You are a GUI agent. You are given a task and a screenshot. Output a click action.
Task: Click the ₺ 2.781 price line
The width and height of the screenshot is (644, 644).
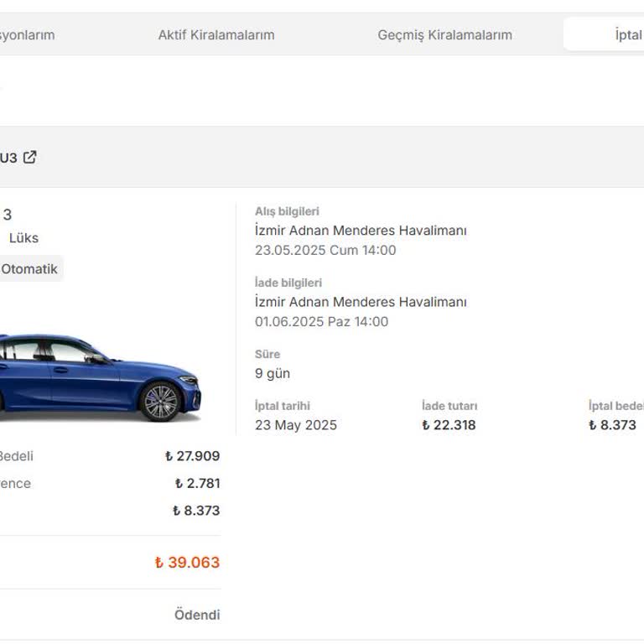[197, 484]
